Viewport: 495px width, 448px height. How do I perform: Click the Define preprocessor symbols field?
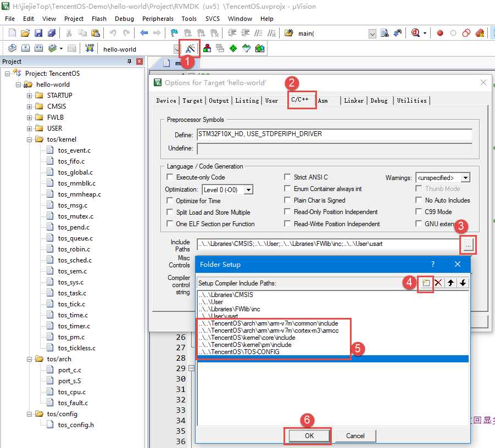pos(335,135)
